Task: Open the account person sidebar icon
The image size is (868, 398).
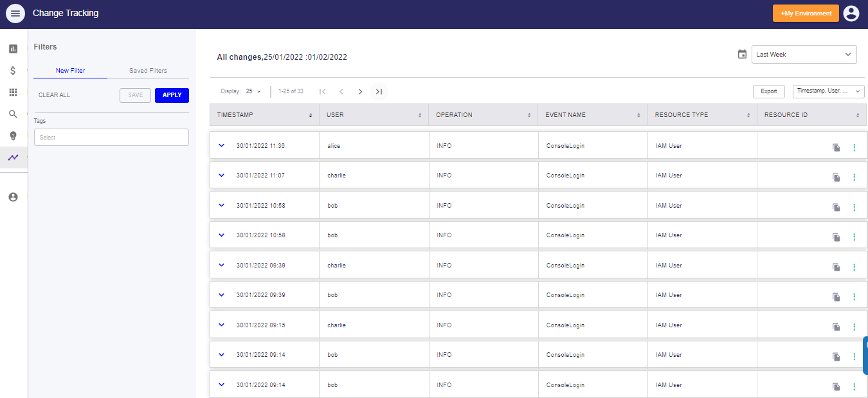Action: pos(13,197)
